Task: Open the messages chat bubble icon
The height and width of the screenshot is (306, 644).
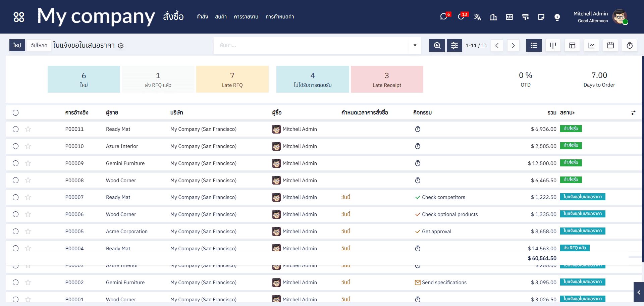Action: [x=444, y=17]
